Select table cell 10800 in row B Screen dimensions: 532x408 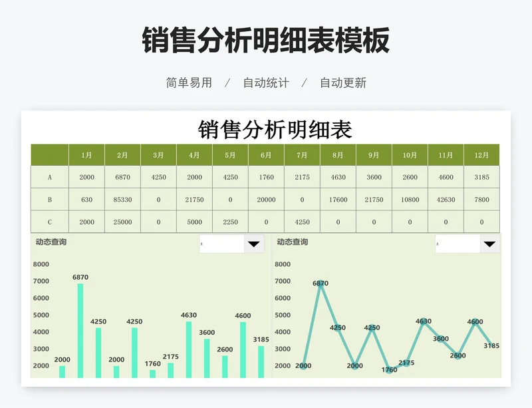410,200
